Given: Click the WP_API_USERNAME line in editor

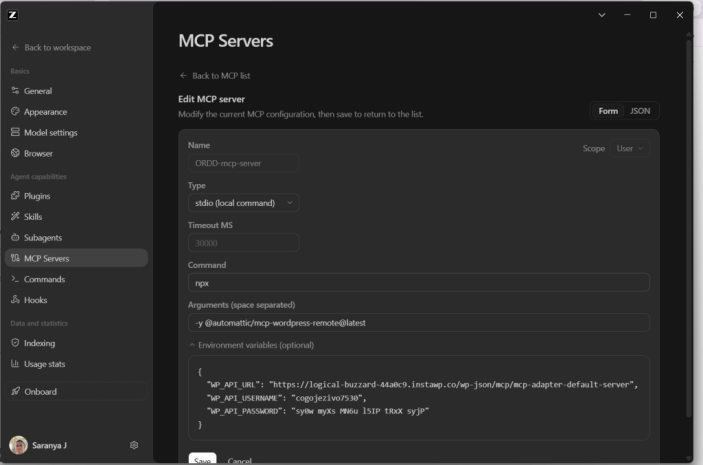Looking at the screenshot, I should [286, 398].
